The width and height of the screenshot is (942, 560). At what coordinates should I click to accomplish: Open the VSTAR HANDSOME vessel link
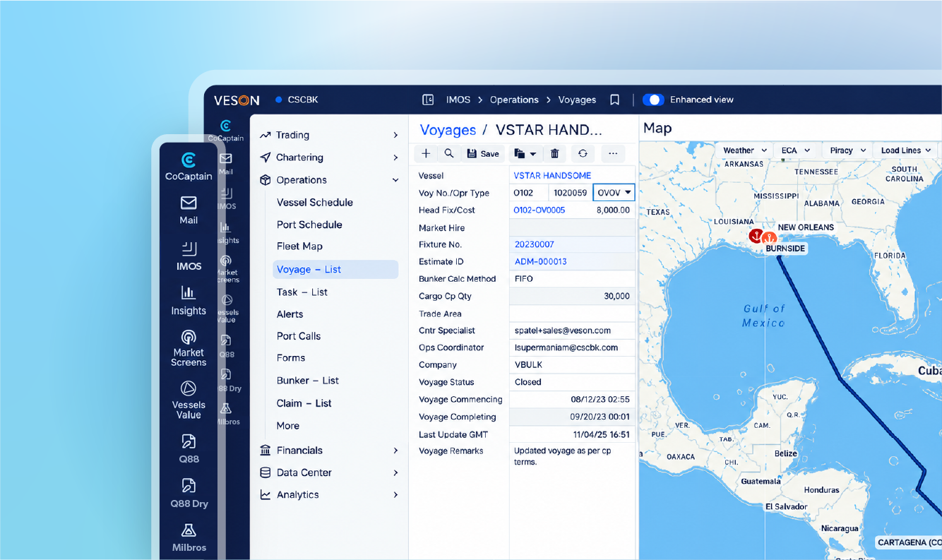coord(552,175)
